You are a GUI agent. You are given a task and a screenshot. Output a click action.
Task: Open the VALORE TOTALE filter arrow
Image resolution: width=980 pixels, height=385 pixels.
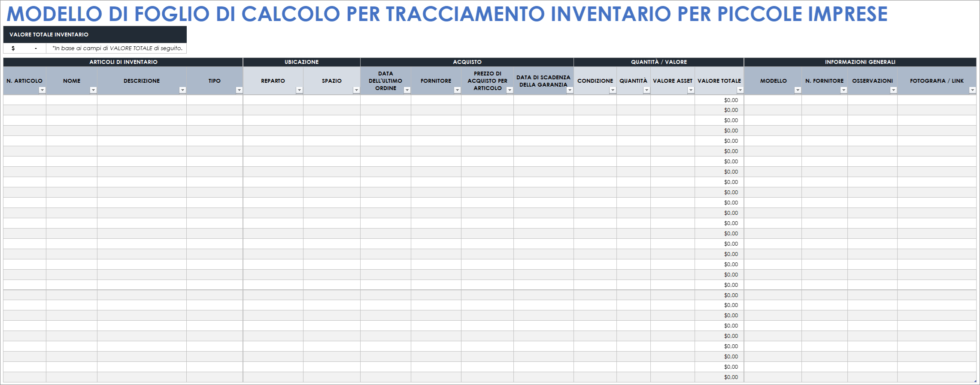click(x=740, y=90)
